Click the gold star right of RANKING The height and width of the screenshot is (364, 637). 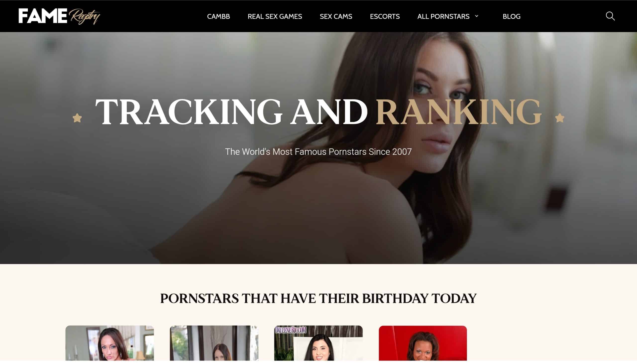560,118
